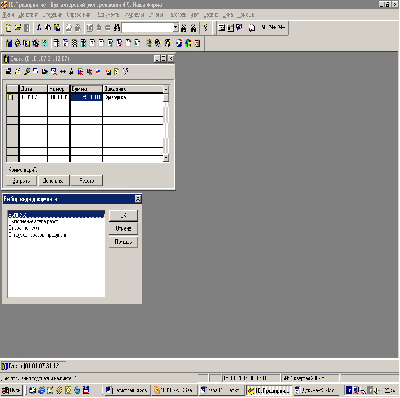This screenshot has width=400, height=398.
Task: Click the empty text field in main toolbar
Action: click(148, 28)
